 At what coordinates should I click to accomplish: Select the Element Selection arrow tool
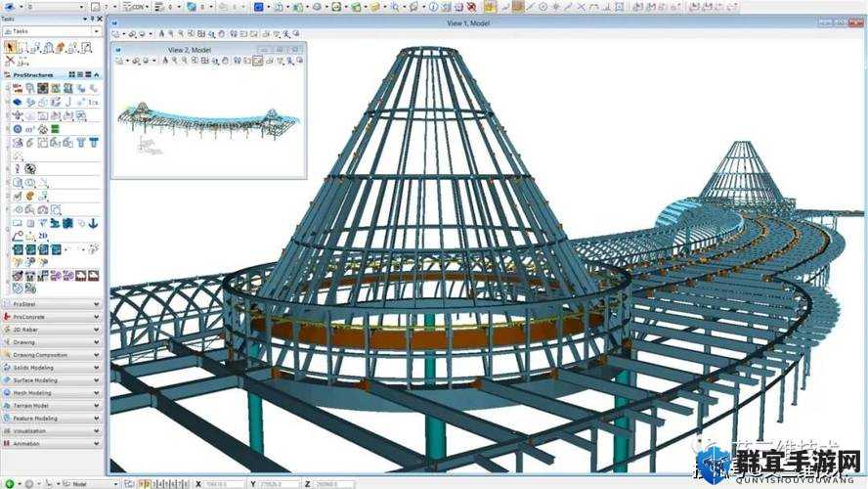click(10, 48)
